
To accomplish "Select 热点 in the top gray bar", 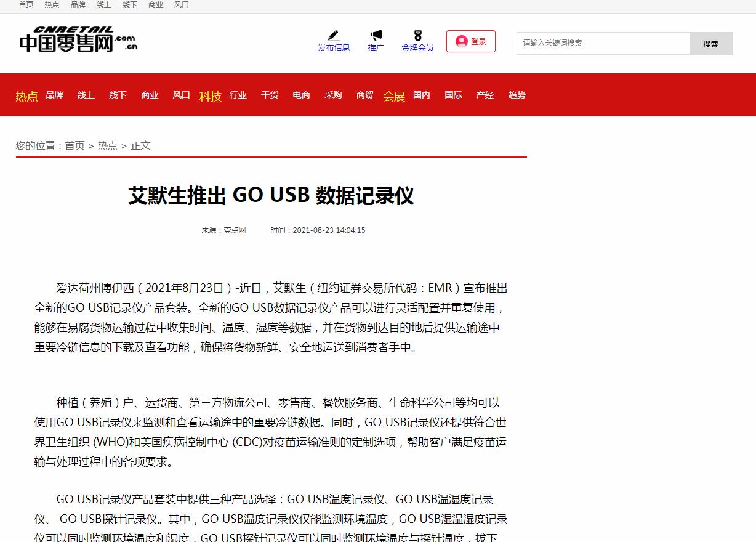I will click(x=52, y=5).
